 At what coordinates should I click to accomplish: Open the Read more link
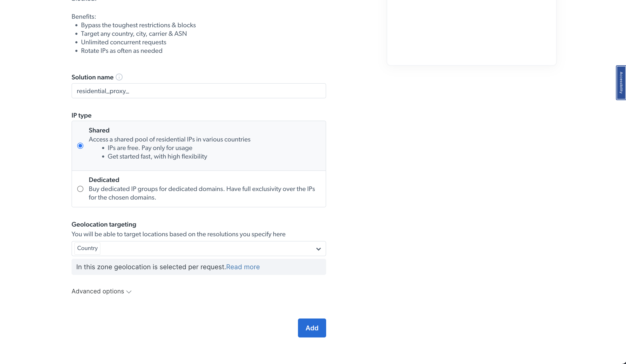pyautogui.click(x=243, y=267)
